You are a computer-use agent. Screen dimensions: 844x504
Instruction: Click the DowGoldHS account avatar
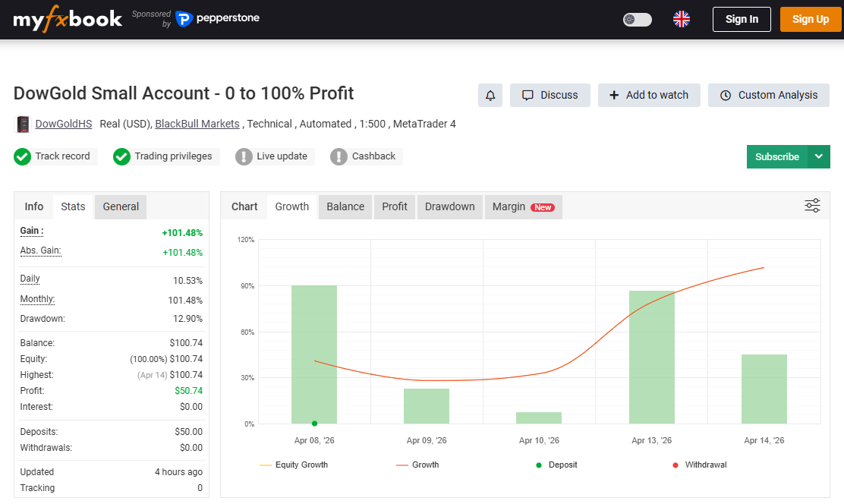20,124
